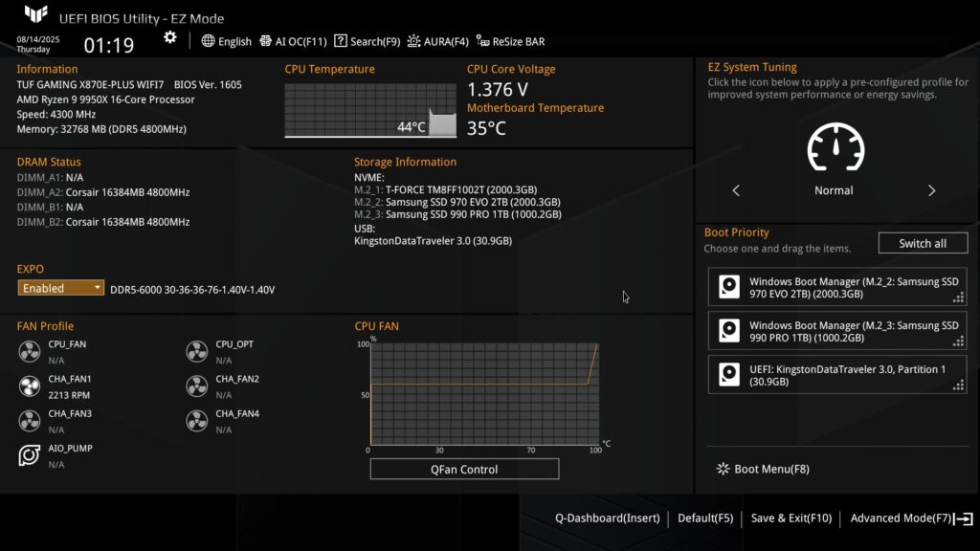The height and width of the screenshot is (551, 980).
Task: Click the Normal tuning profile label
Action: point(834,190)
